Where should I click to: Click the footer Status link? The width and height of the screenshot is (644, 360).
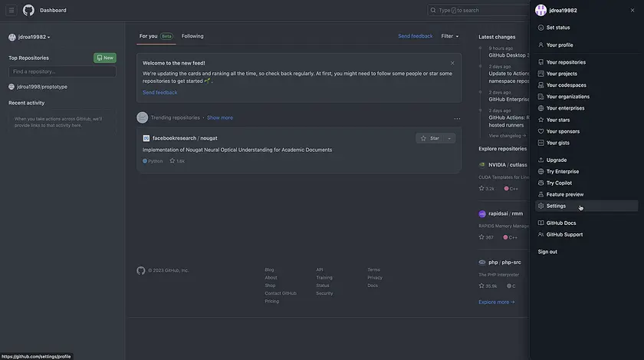323,286
